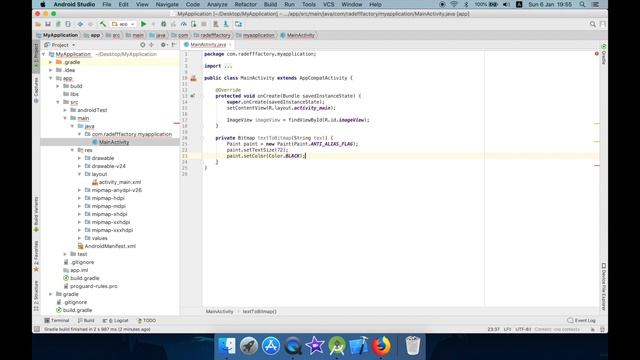Select app build.gradle file
The image size is (640, 360).
(84, 278)
